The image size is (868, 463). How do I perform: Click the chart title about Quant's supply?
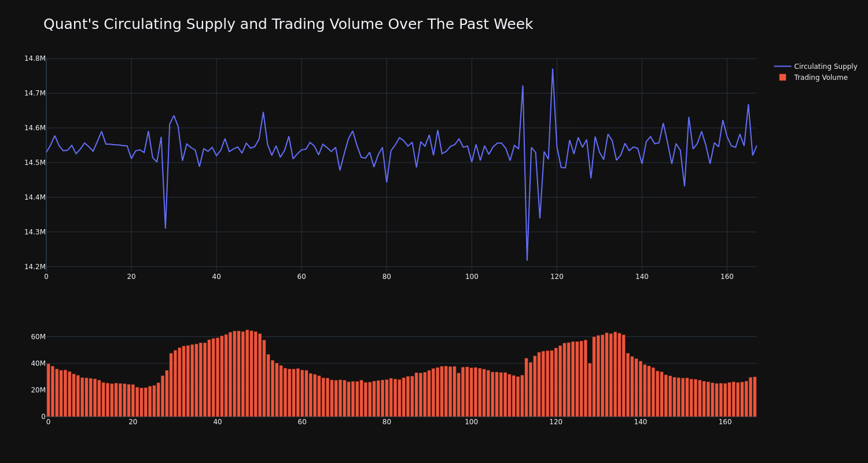pyautogui.click(x=288, y=24)
